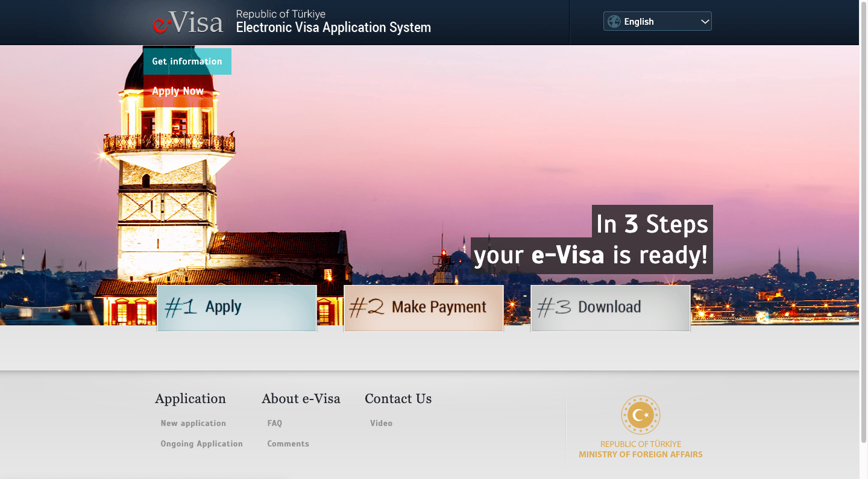Click the Ministry of Foreign Affairs emblem
The width and height of the screenshot is (868, 479).
641,415
